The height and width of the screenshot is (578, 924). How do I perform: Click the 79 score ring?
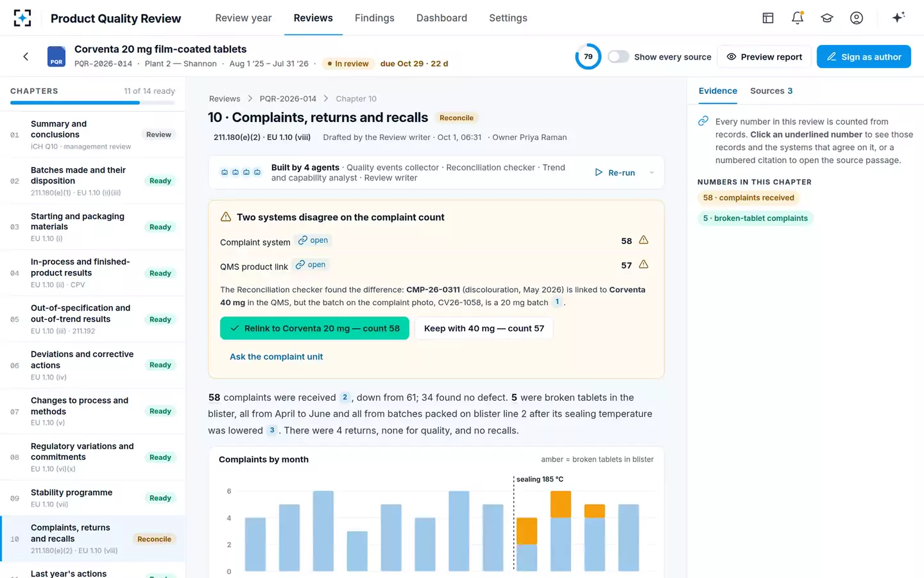588,57
